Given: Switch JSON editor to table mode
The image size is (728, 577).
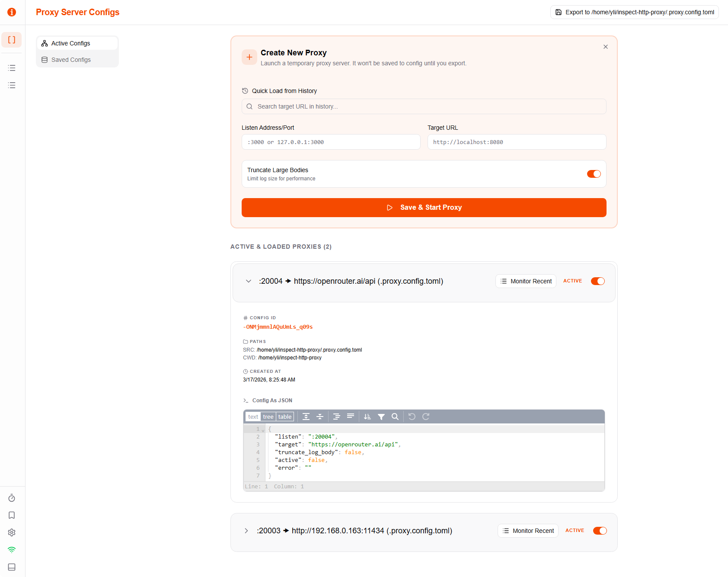Looking at the screenshot, I should (x=285, y=417).
